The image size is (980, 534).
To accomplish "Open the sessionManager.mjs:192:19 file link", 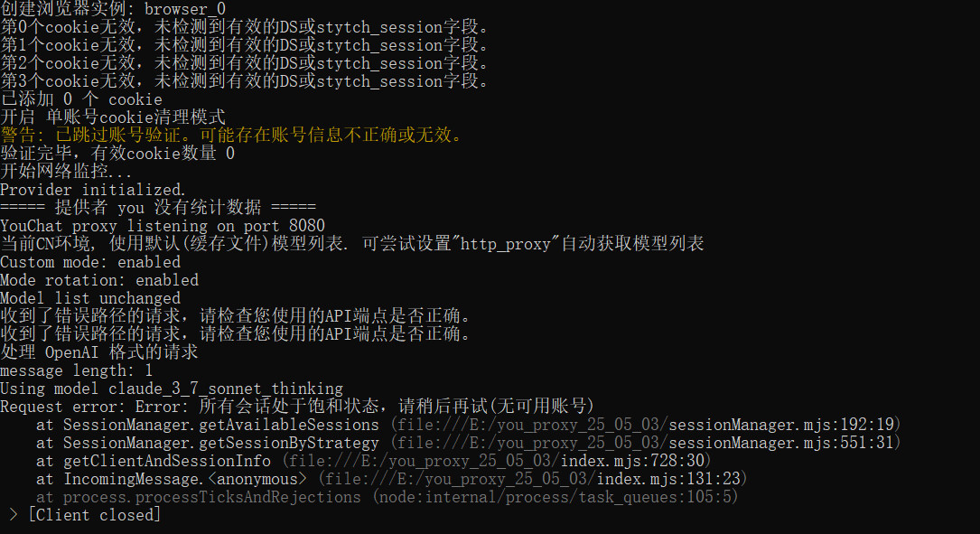I will tap(646, 425).
